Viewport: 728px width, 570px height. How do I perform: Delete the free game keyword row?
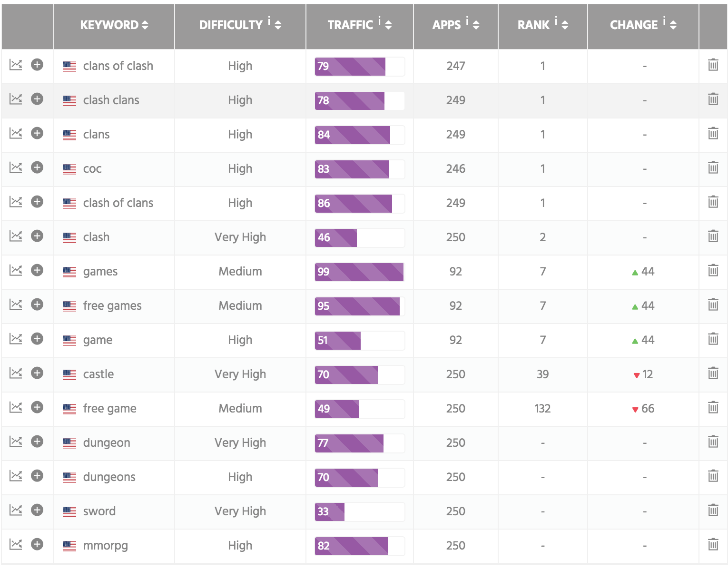(x=713, y=407)
